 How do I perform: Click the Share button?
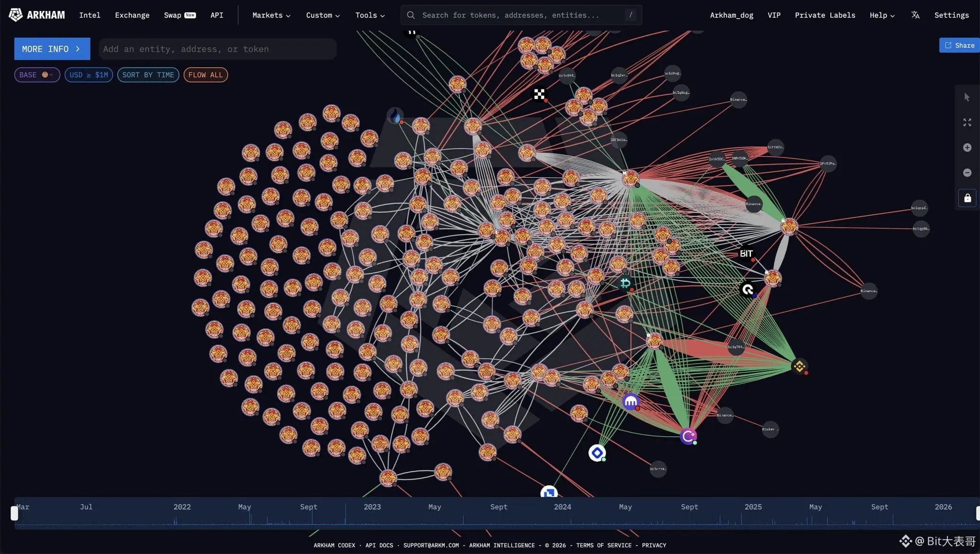pos(959,45)
